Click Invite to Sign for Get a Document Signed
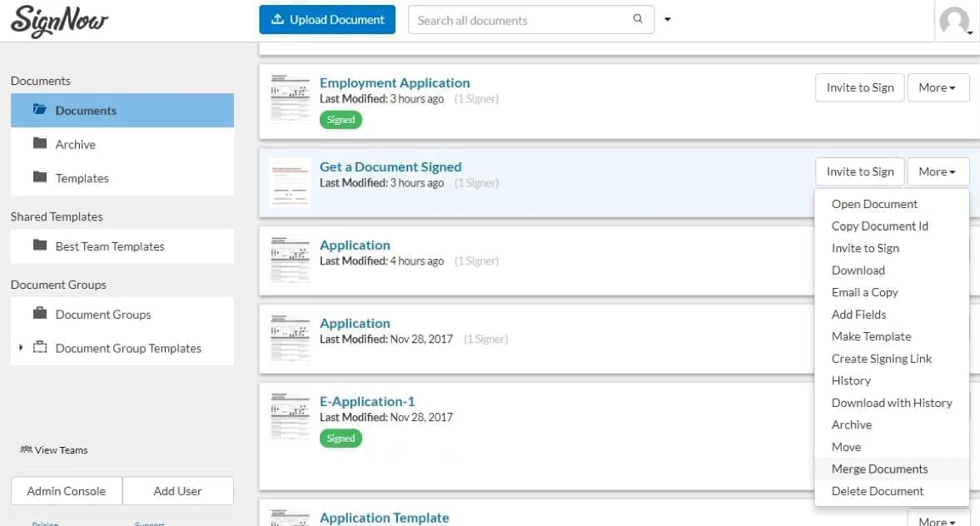Image resolution: width=980 pixels, height=526 pixels. [x=859, y=171]
